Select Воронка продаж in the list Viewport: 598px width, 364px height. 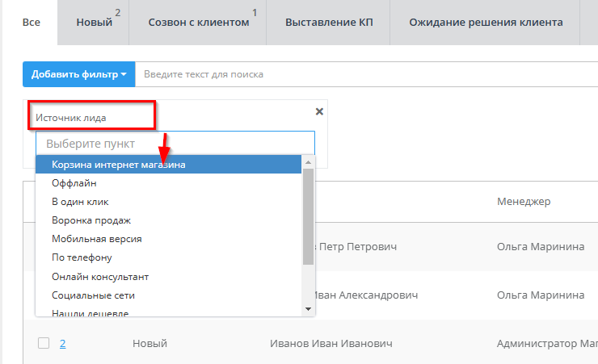(x=91, y=220)
